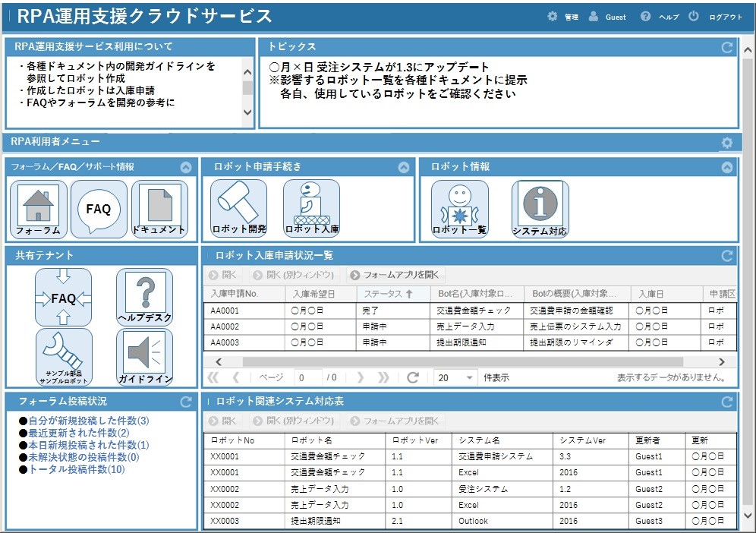Click the フォームアプリを開く button
The height and width of the screenshot is (533, 756).
click(x=395, y=275)
